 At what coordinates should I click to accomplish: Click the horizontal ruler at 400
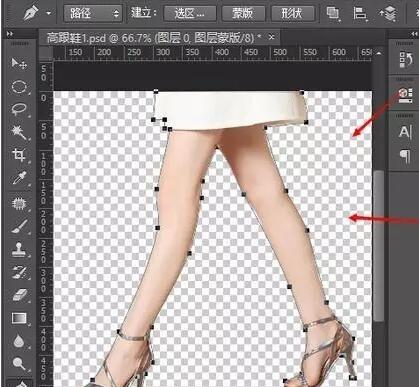point(221,52)
